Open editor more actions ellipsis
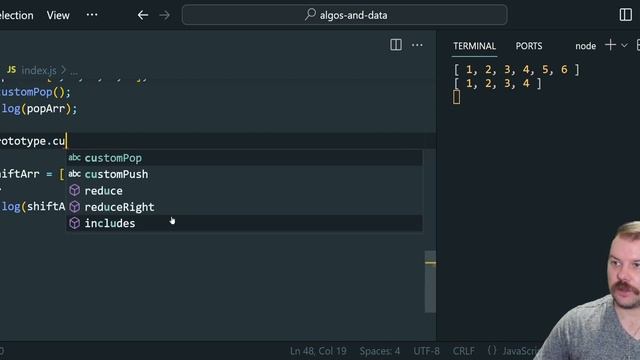 pyautogui.click(x=417, y=45)
